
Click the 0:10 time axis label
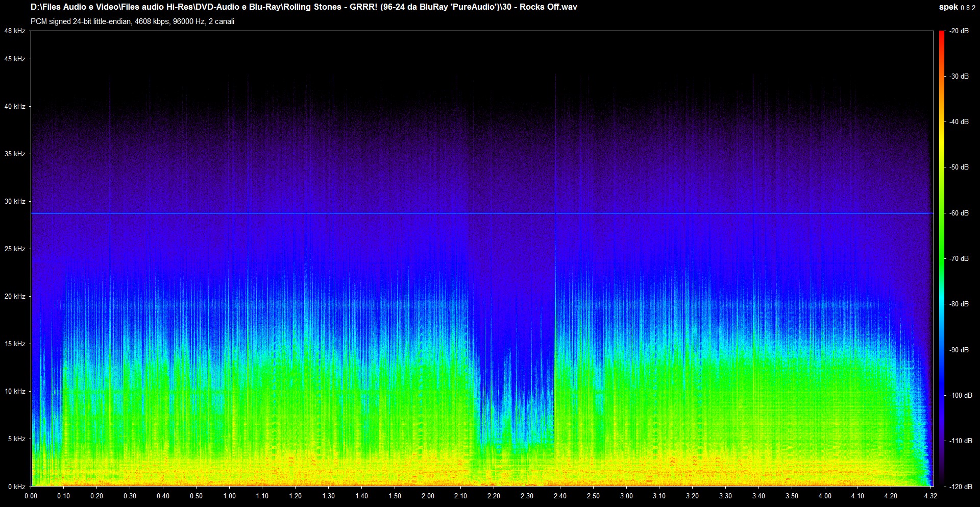pyautogui.click(x=64, y=496)
